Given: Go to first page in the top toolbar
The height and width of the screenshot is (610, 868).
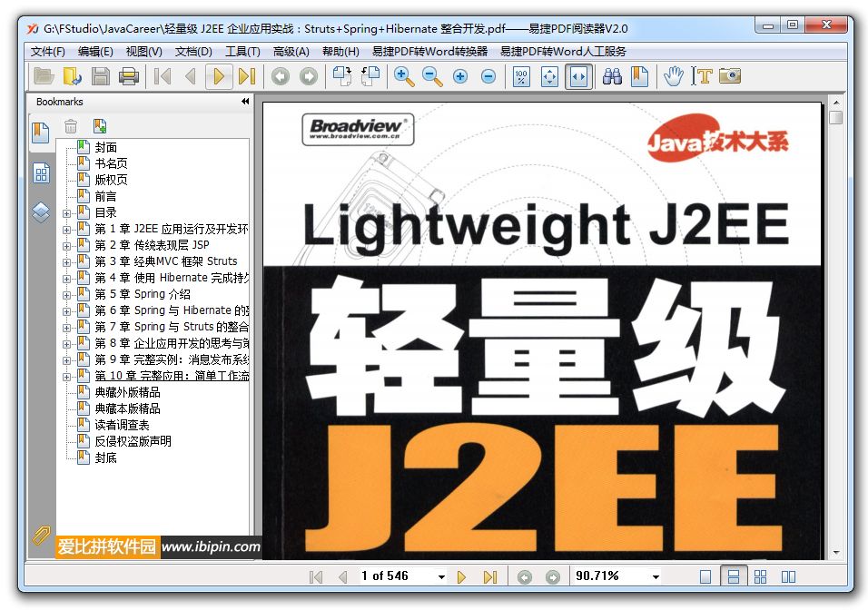Looking at the screenshot, I should tap(163, 76).
